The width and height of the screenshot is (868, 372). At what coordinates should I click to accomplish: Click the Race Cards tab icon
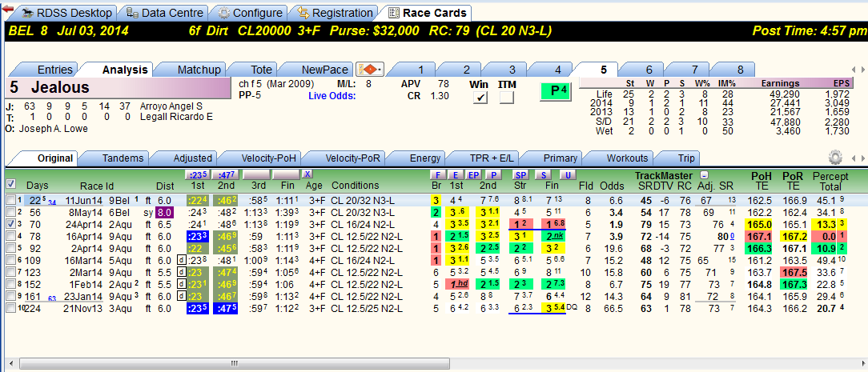(x=394, y=12)
